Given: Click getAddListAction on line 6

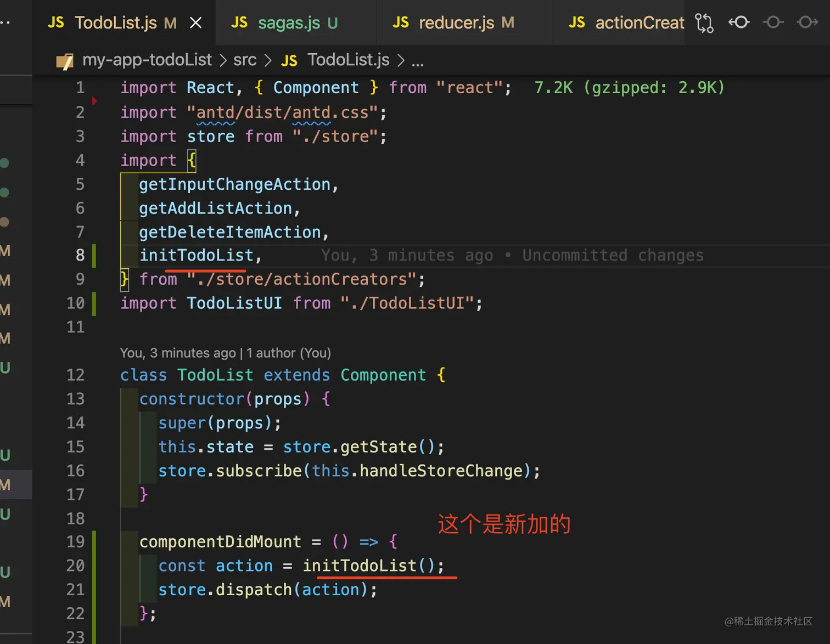Looking at the screenshot, I should 216,208.
